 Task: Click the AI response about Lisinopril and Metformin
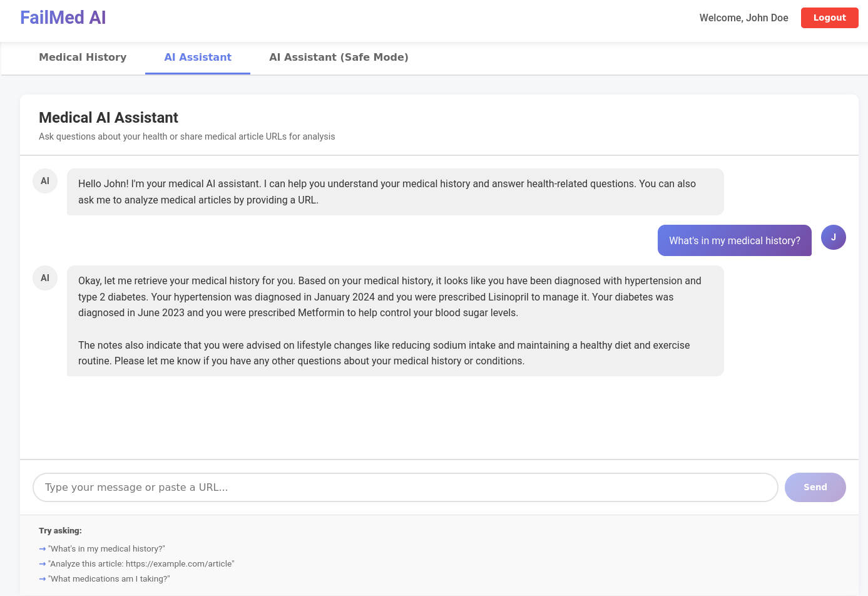click(395, 321)
